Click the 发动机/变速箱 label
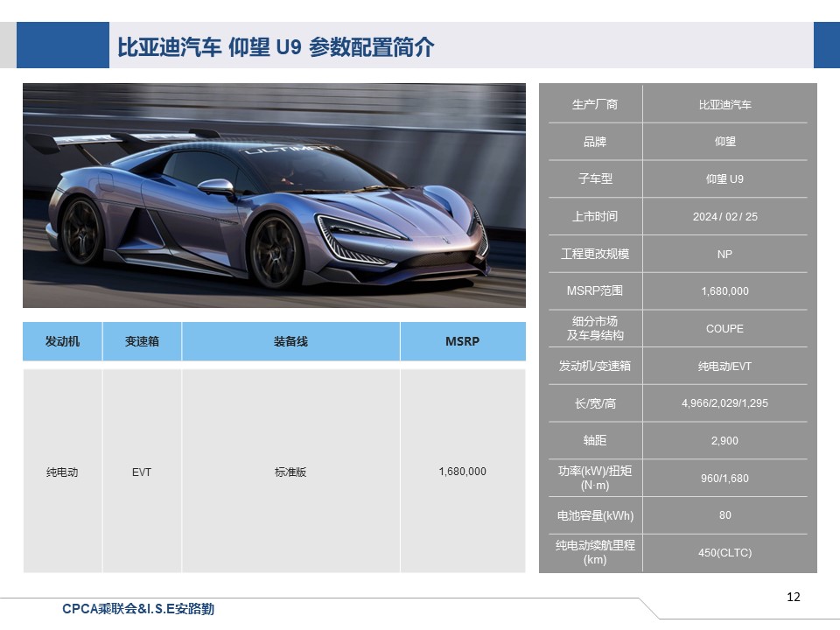This screenshot has height=630, width=840. click(595, 366)
